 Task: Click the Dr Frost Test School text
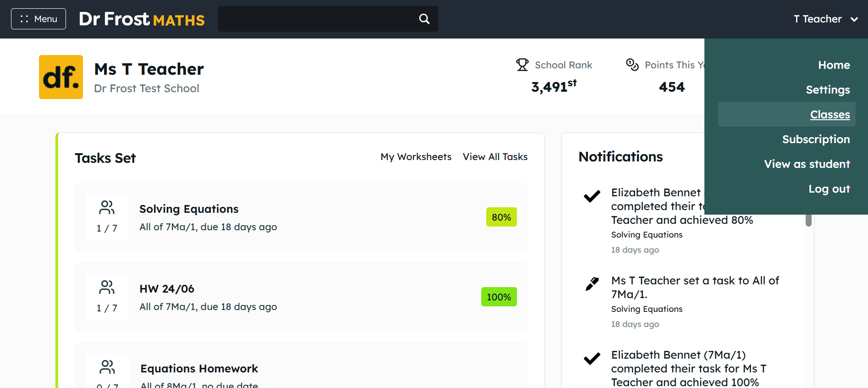[x=147, y=89]
